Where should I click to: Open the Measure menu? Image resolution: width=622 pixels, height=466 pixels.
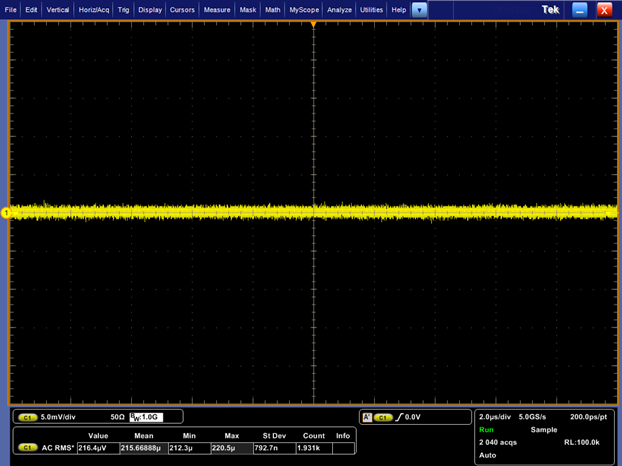point(217,10)
